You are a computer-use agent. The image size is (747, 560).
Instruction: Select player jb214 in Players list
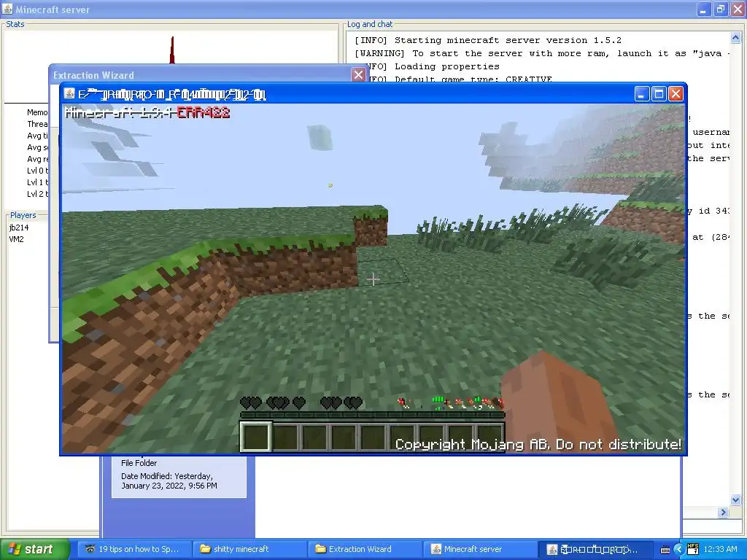(19, 227)
